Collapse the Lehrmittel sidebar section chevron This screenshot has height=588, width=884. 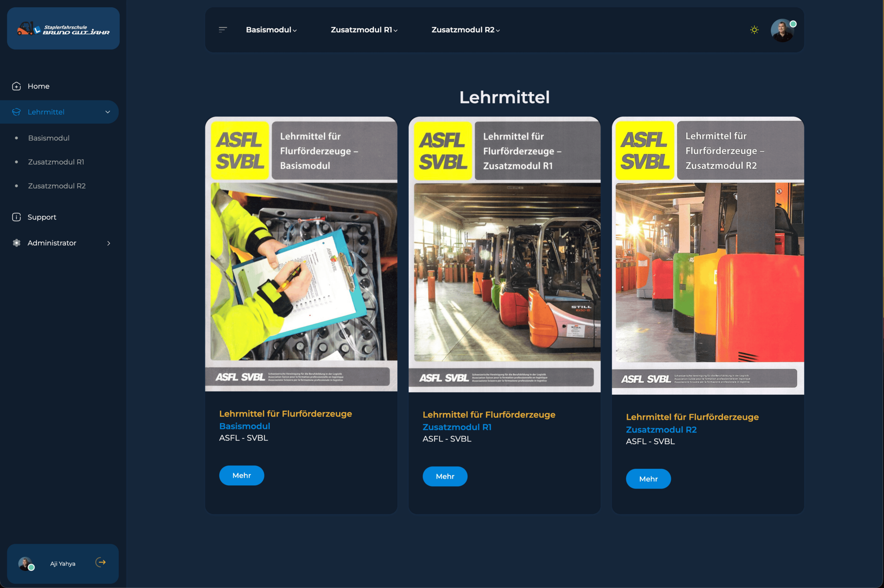point(108,112)
